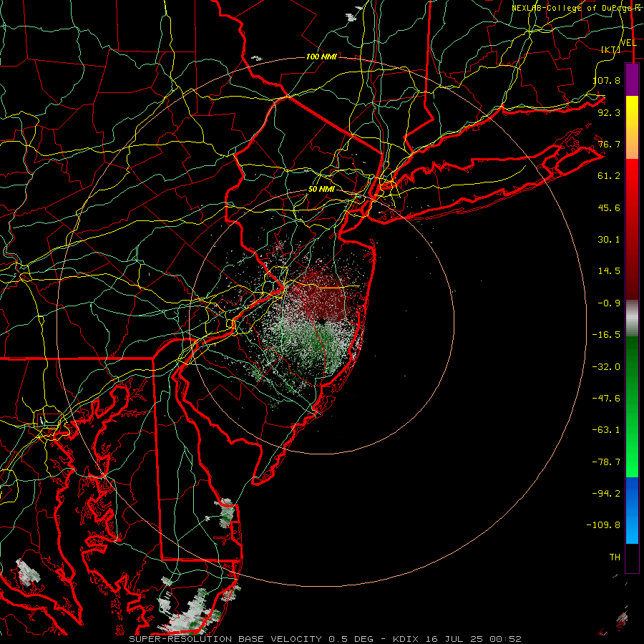Screen dimensions: 644x644
Task: Click the -32.0 velocity scale value
Action: tap(606, 366)
